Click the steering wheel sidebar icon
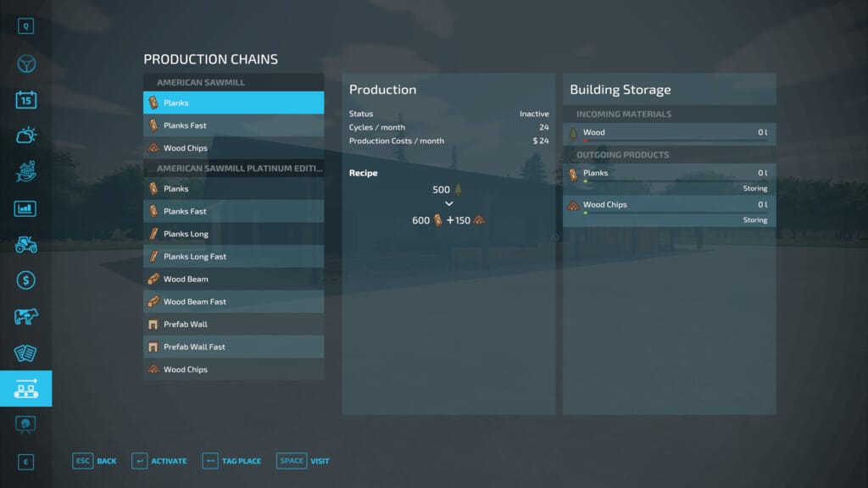This screenshot has width=868, height=488. (25, 64)
